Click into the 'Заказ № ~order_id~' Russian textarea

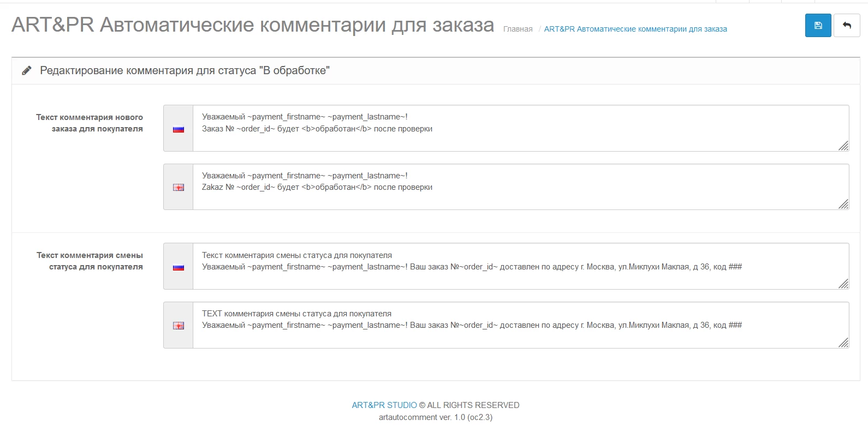click(521, 128)
